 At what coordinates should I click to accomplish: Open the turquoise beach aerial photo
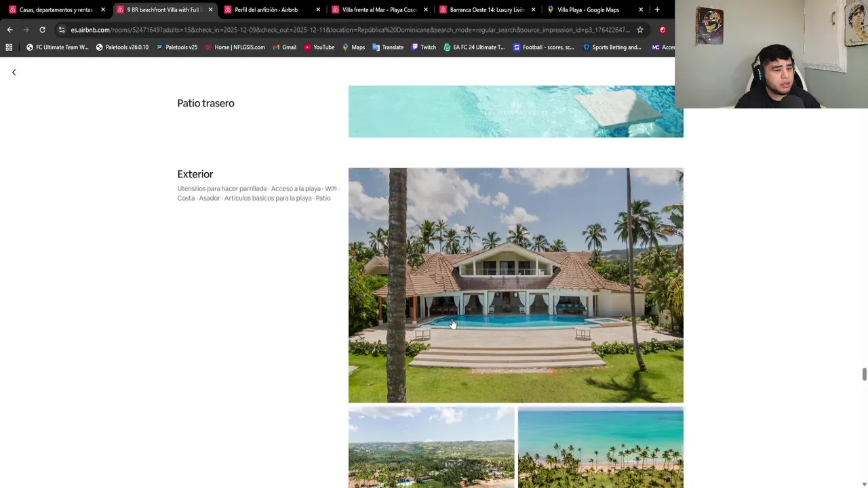[600, 447]
